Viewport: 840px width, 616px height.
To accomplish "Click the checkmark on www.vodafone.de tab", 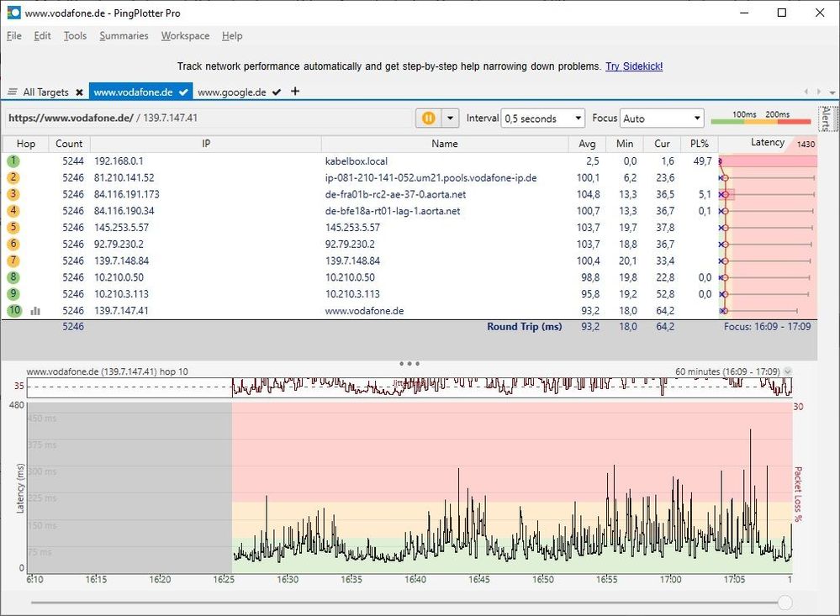I will click(183, 92).
